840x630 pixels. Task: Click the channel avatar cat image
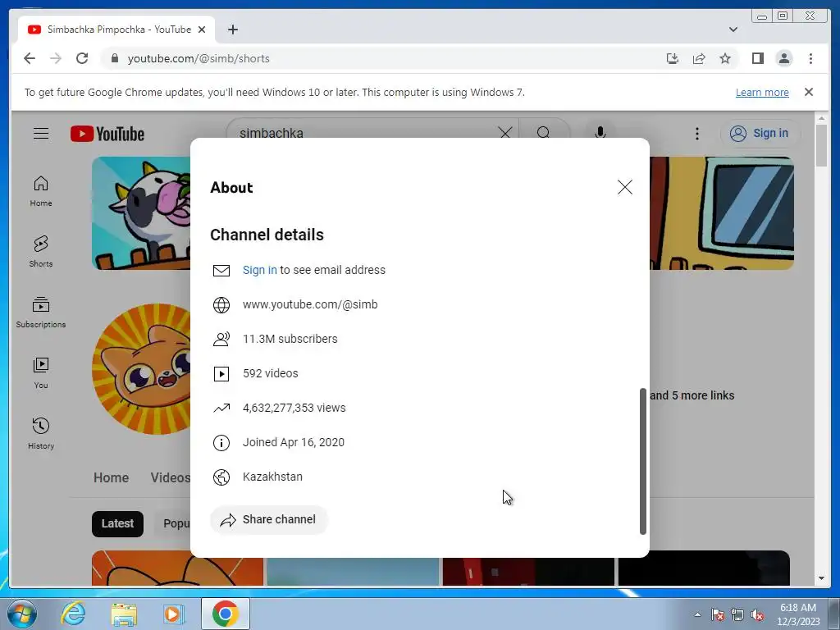click(141, 368)
